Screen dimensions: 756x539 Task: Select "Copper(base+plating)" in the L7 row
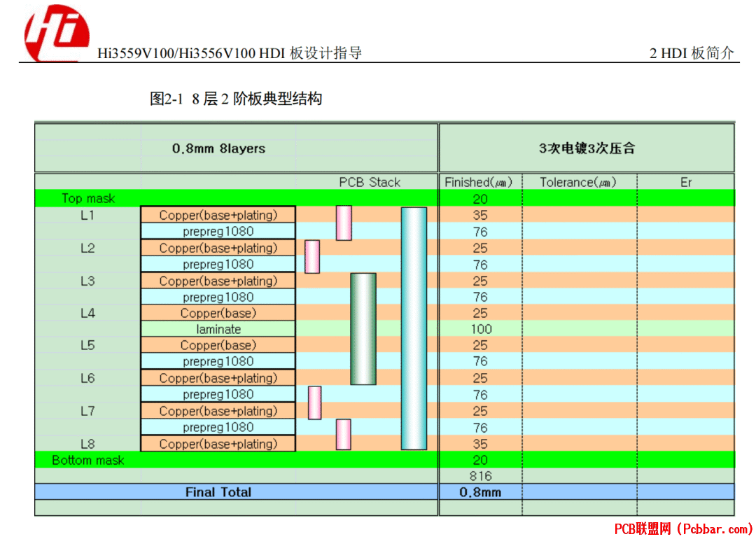pyautogui.click(x=218, y=411)
